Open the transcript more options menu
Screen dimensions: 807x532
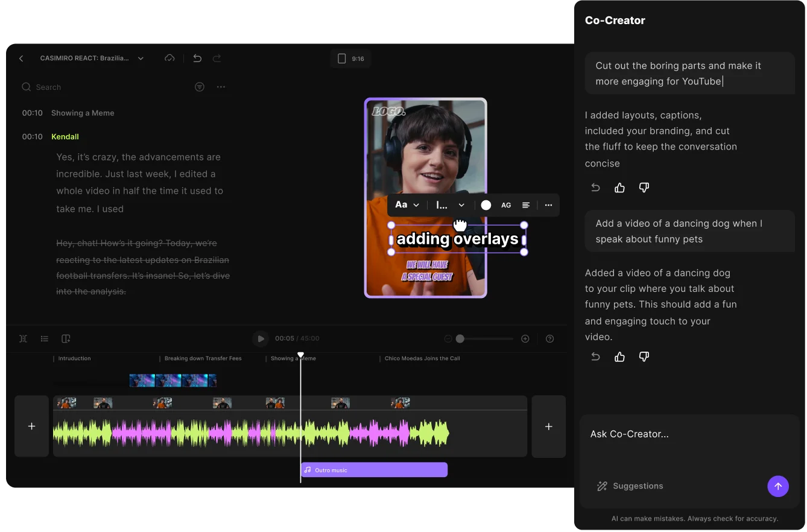(x=221, y=87)
